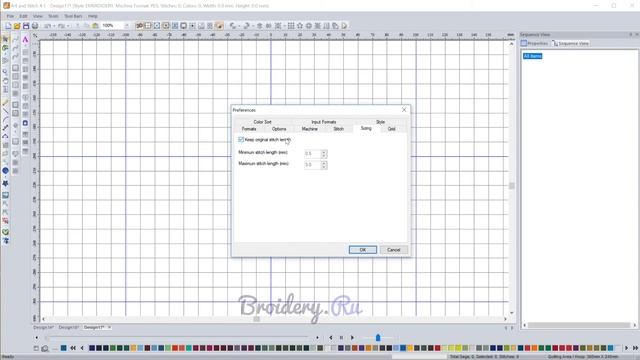This screenshot has width=640, height=360.
Task: Click the play backward button in sewing simulator
Action: coord(331,338)
